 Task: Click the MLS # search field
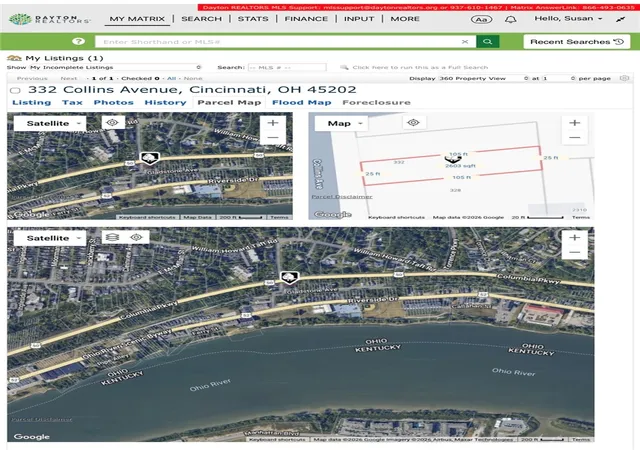pyautogui.click(x=287, y=67)
